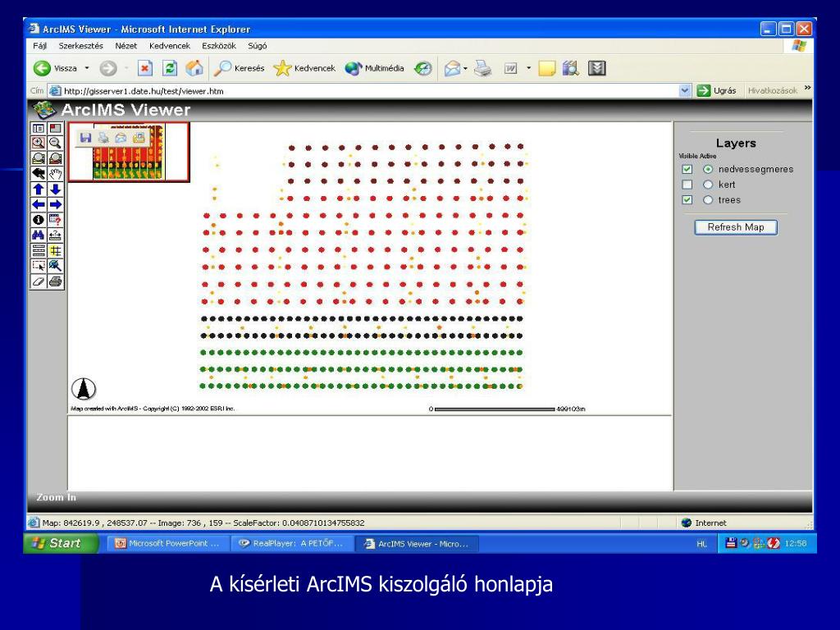Select the Buffer tool with yellow grid
This screenshot has width=840, height=630.
click(55, 251)
